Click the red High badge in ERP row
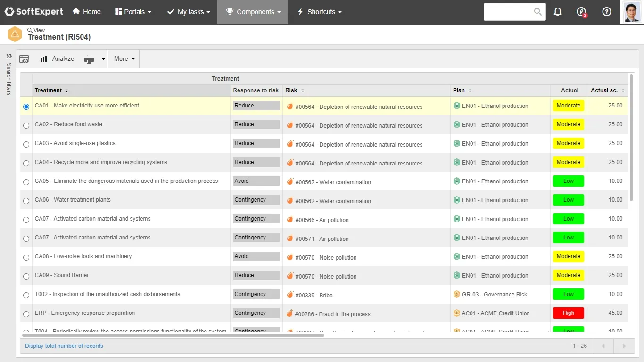644x362 pixels. (x=568, y=313)
